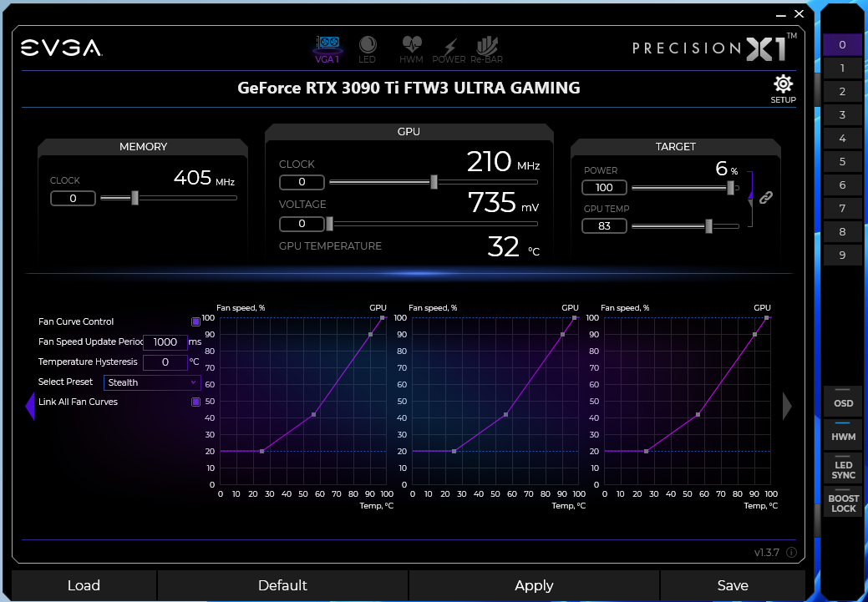
Task: Click the v1.3.7 version text
Action: click(x=767, y=552)
